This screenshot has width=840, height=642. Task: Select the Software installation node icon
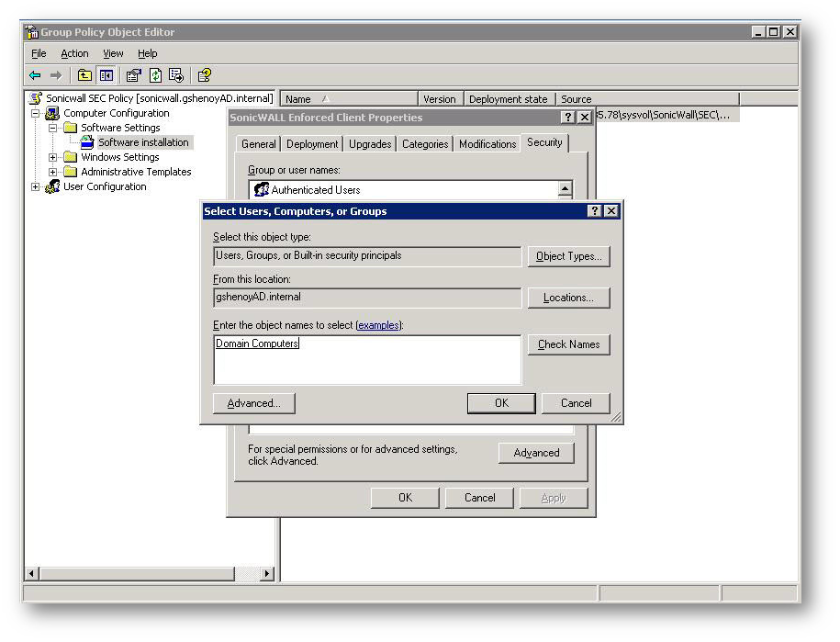coord(87,142)
